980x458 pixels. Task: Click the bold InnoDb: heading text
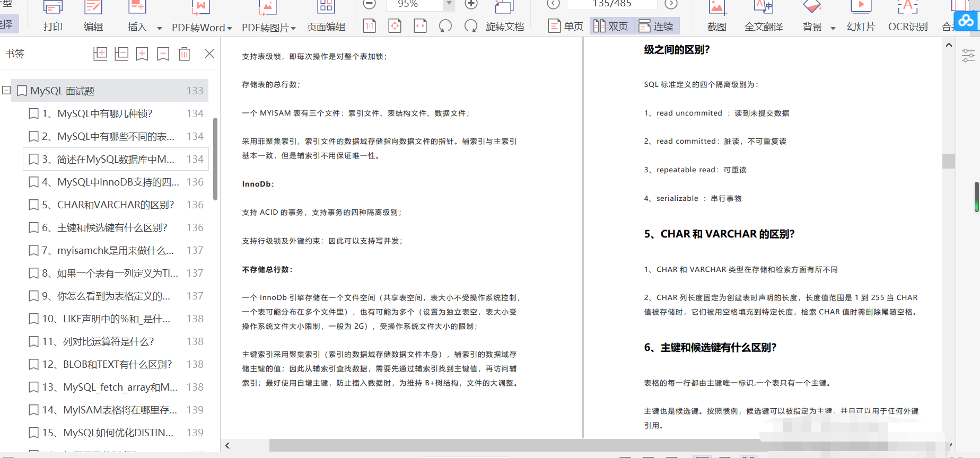point(258,184)
